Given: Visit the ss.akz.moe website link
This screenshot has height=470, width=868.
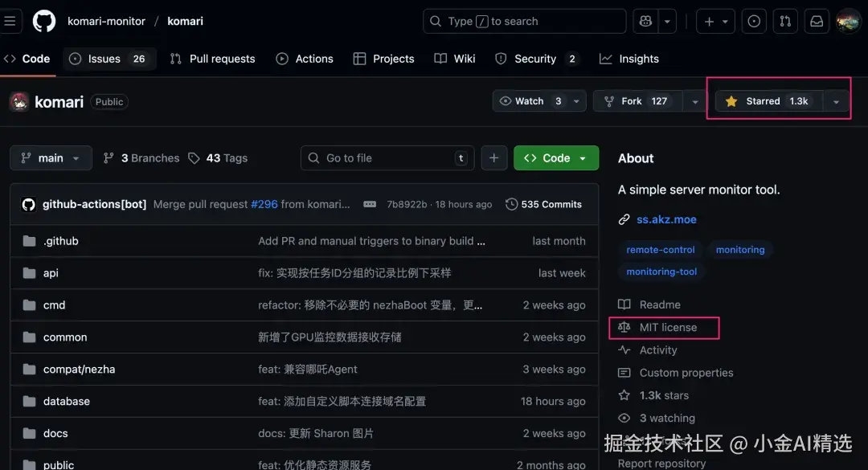Looking at the screenshot, I should click(666, 219).
